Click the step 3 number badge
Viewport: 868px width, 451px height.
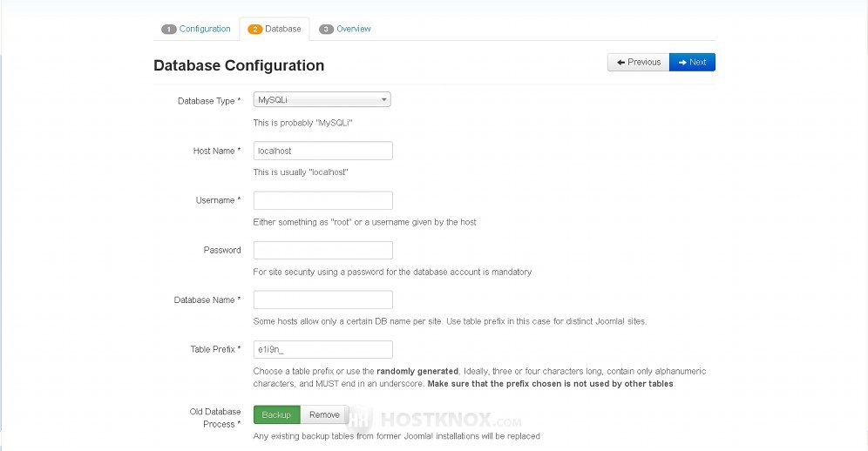[326, 30]
